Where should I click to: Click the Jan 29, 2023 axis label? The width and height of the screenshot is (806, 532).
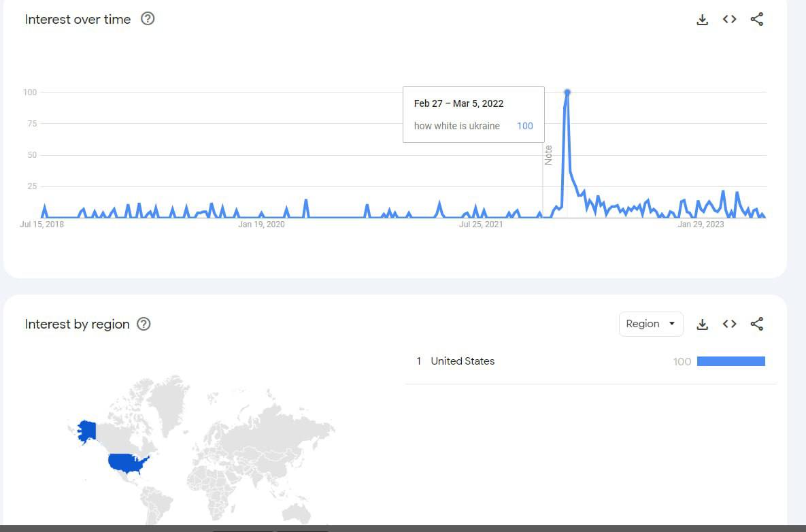pos(701,225)
